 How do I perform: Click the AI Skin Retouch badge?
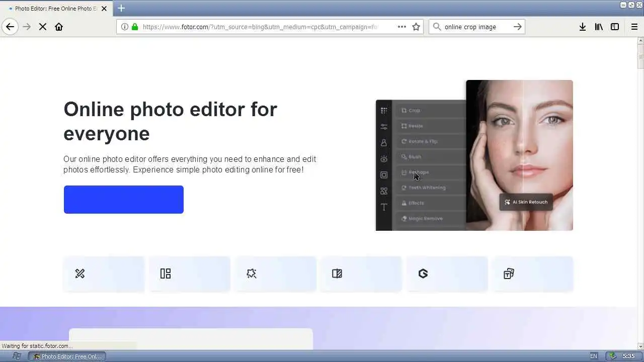[x=526, y=202]
